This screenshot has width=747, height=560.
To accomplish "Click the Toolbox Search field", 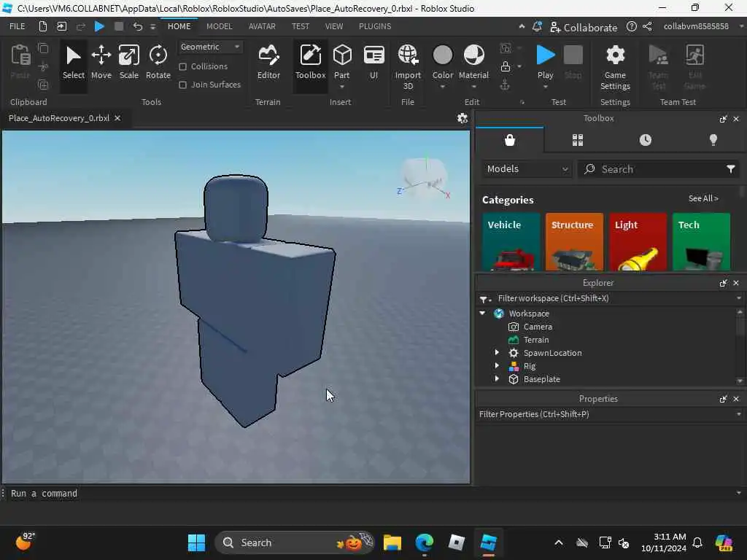I will pyautogui.click(x=659, y=169).
